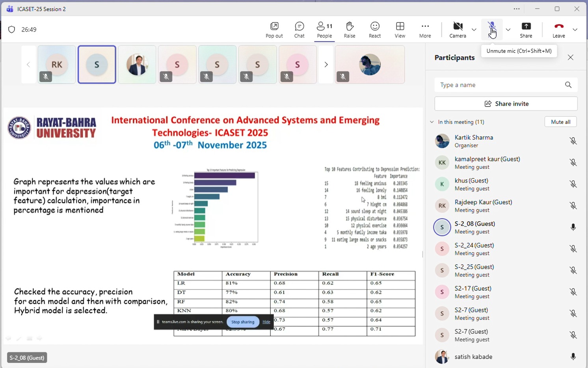Leave the meeting
The height and width of the screenshot is (368, 588).
558,30
